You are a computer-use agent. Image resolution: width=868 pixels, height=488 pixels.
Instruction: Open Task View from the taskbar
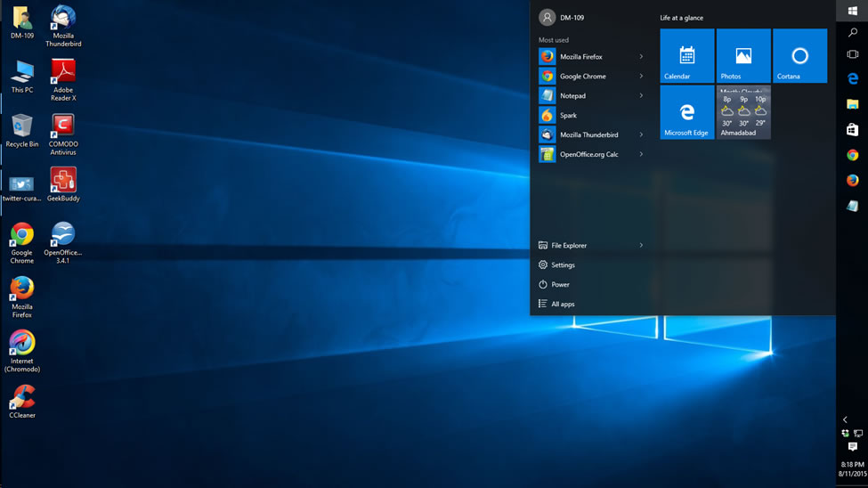[x=853, y=54]
